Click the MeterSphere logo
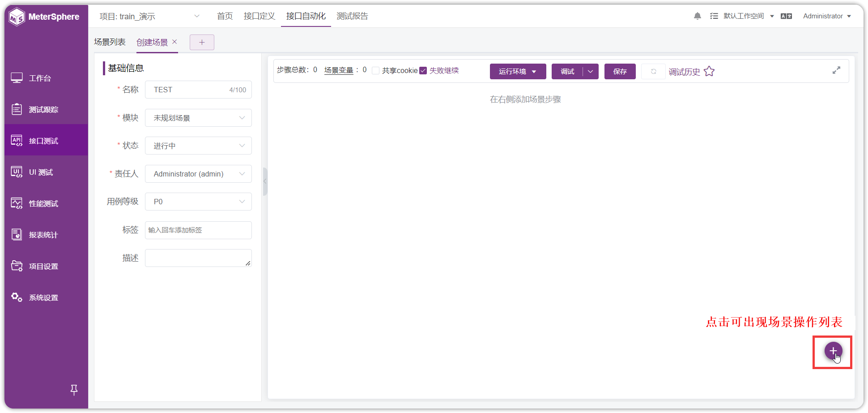Viewport: 868px width, 413px height. coord(44,17)
